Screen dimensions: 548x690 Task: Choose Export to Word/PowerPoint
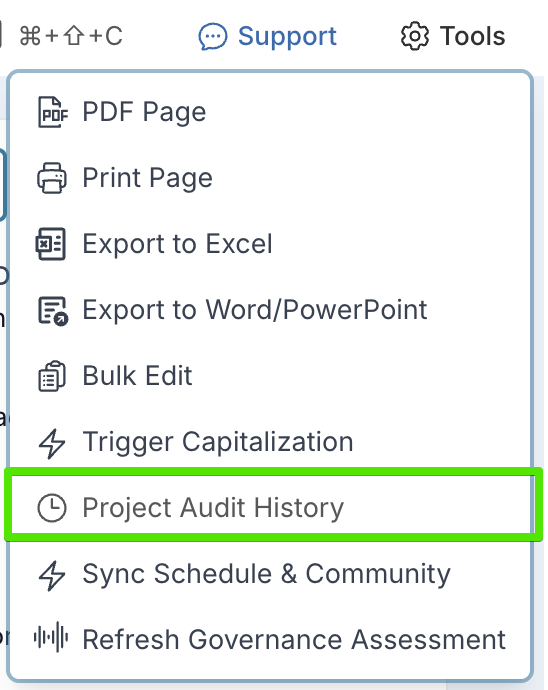270,310
